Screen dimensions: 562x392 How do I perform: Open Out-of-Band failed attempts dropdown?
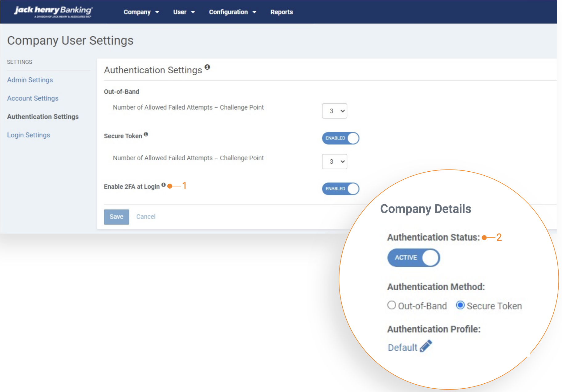coord(334,111)
